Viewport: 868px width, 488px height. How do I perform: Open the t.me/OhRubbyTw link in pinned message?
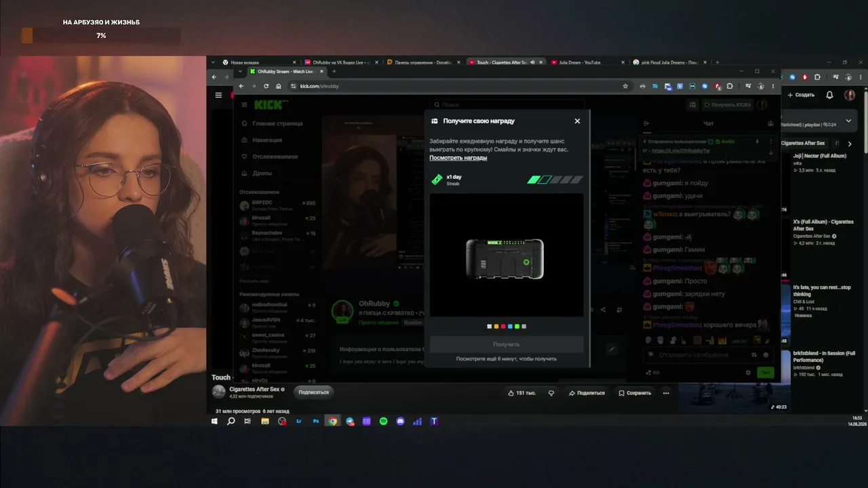680,150
